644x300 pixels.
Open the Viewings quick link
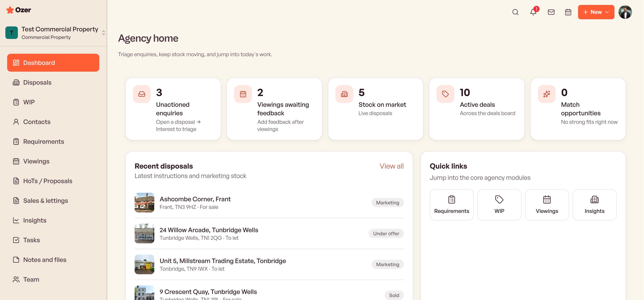coord(547,205)
